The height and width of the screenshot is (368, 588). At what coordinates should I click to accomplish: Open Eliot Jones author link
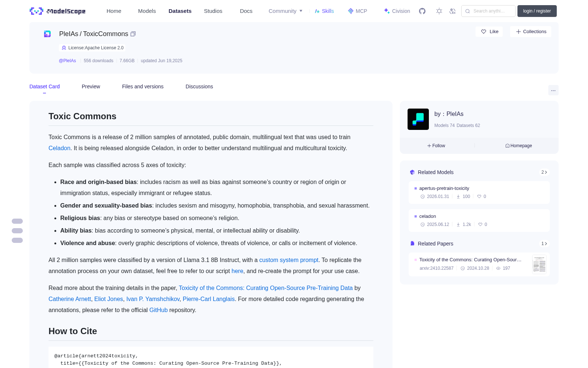(109, 299)
